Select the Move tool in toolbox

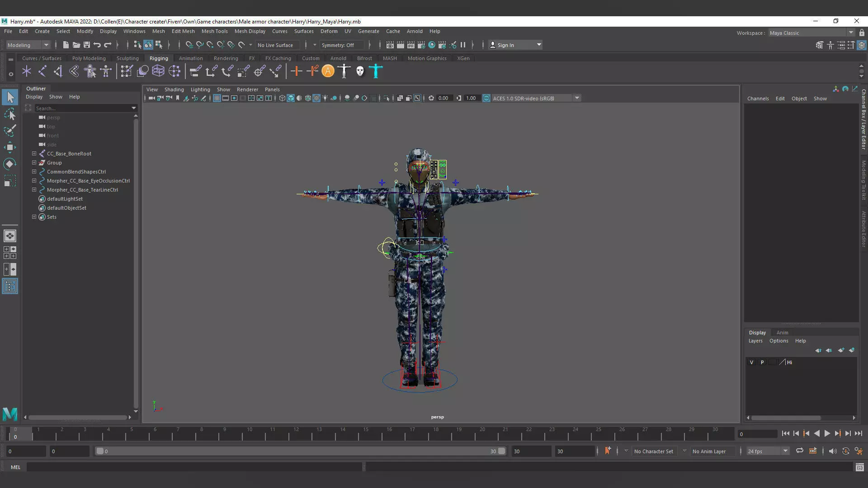coord(10,147)
